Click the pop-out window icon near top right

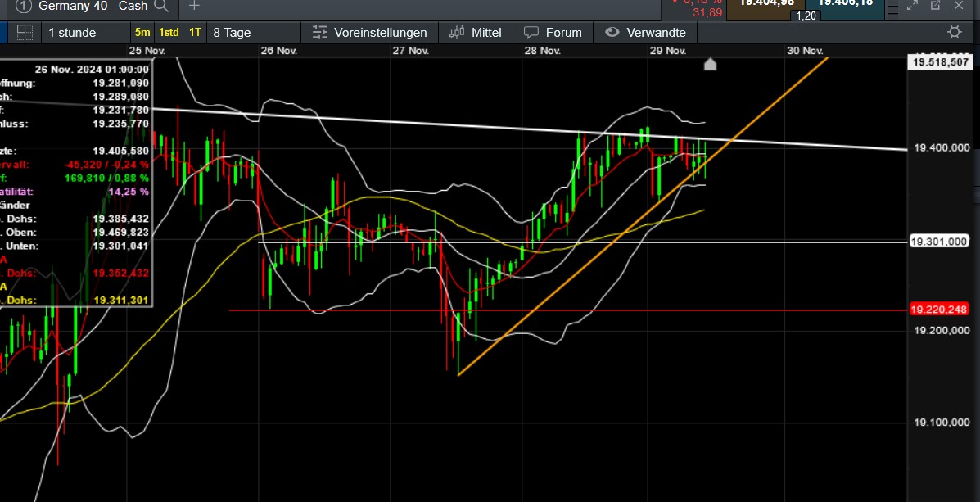pyautogui.click(x=935, y=7)
